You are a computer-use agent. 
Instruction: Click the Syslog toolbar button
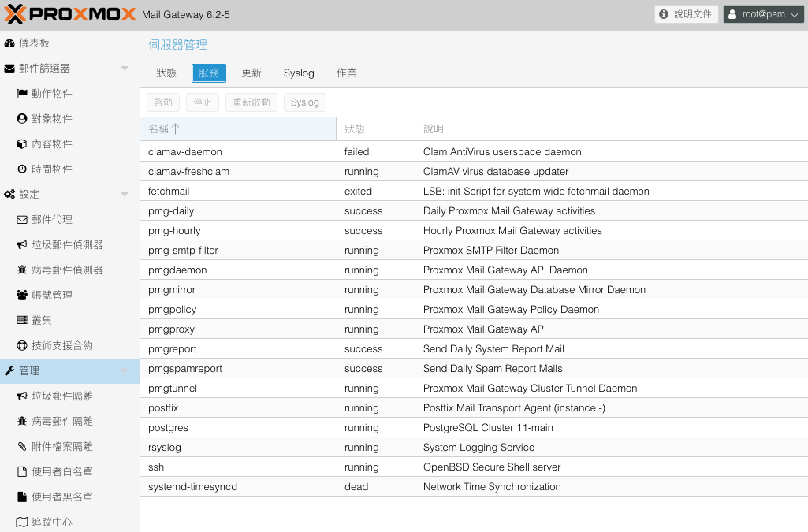(x=304, y=102)
